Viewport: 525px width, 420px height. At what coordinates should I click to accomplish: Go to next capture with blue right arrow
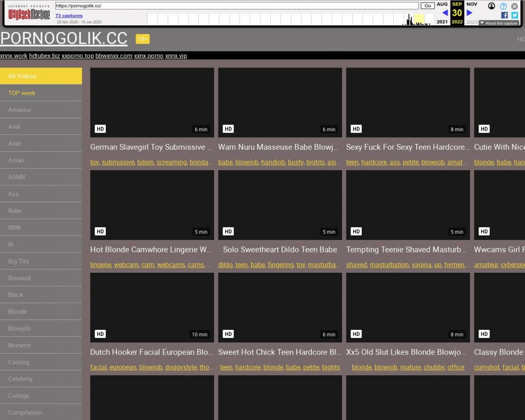pyautogui.click(x=469, y=13)
